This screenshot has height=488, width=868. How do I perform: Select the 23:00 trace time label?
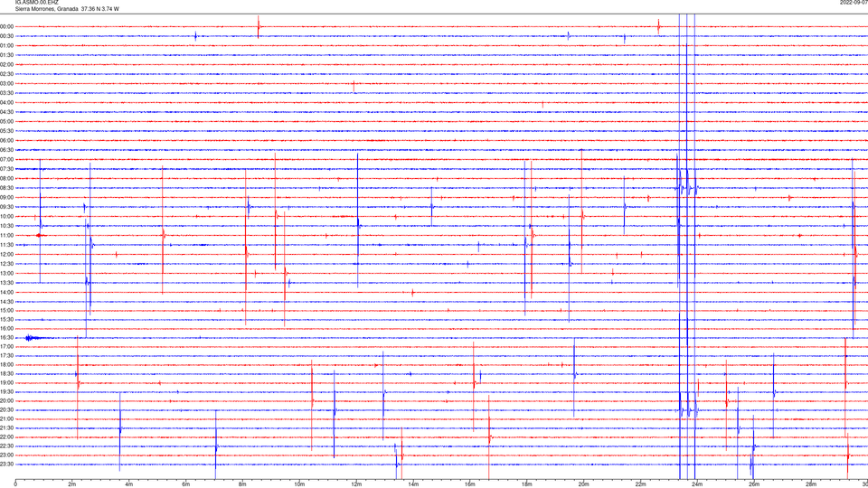pos(6,455)
